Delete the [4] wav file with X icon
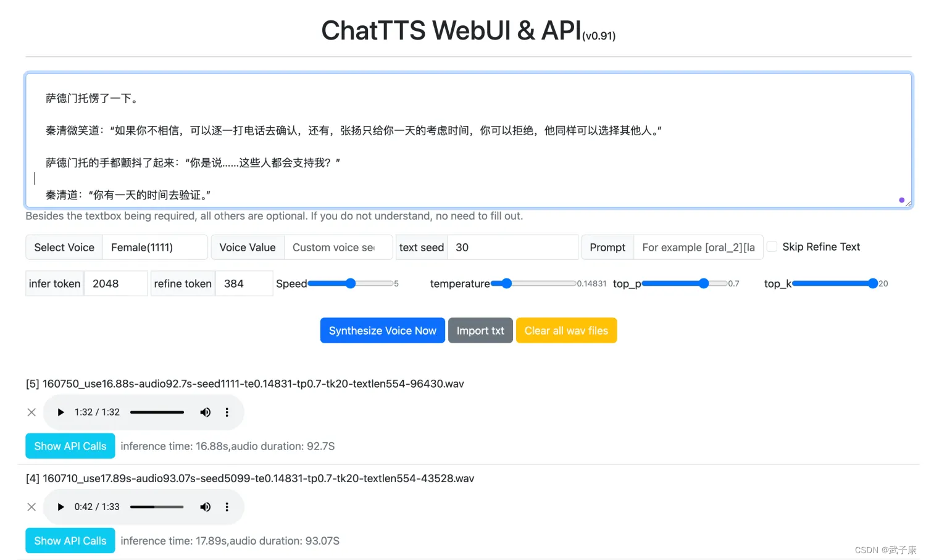Image resolution: width=926 pixels, height=560 pixels. tap(31, 507)
